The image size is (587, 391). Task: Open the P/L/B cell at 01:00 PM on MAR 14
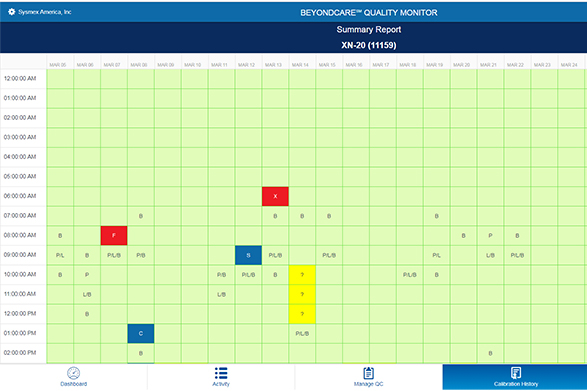point(302,334)
